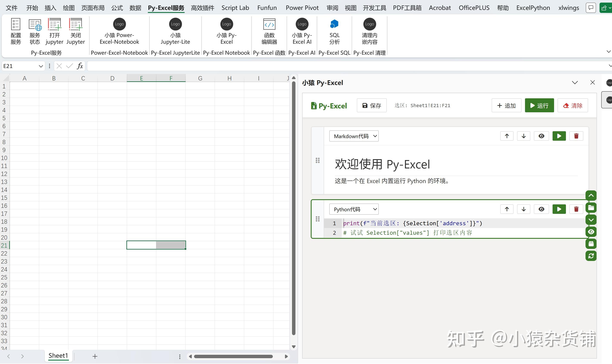Open the Script Lab ribbon tab
The height and width of the screenshot is (364, 612).
point(235,8)
